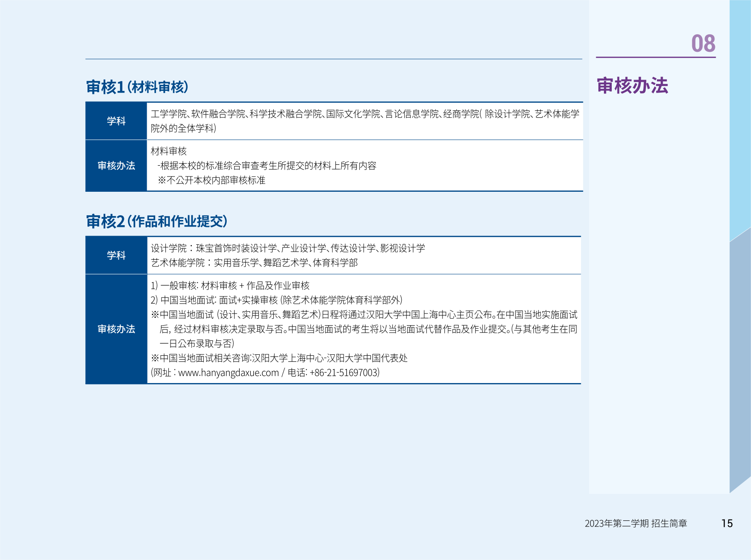Click the 学科 header cell in 审核2 table
The width and height of the screenshot is (751, 560).
[x=116, y=255]
